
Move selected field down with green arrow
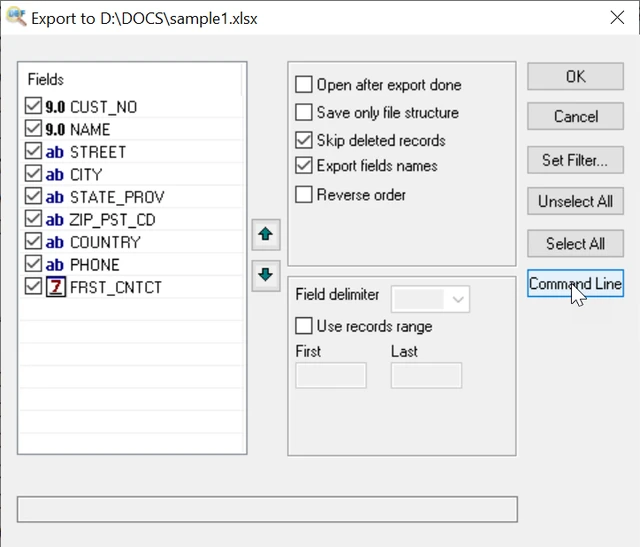(266, 275)
